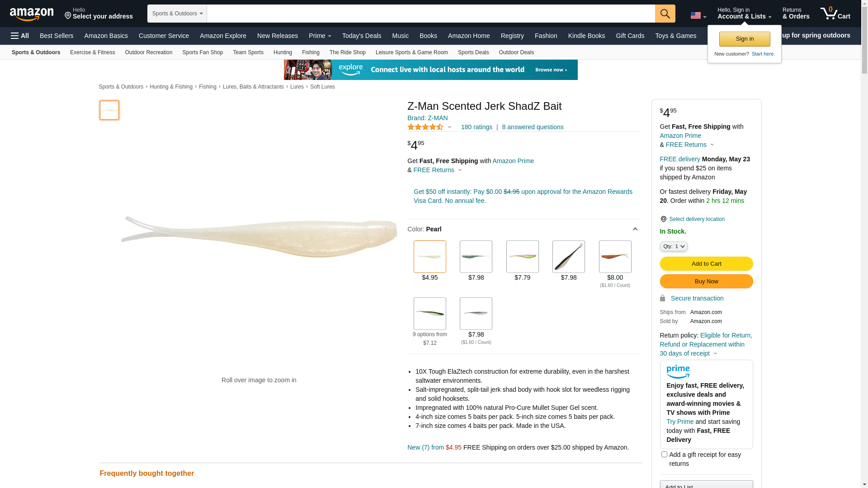This screenshot has width=868, height=488.
Task: Click the search magnifier button
Action: click(x=665, y=14)
